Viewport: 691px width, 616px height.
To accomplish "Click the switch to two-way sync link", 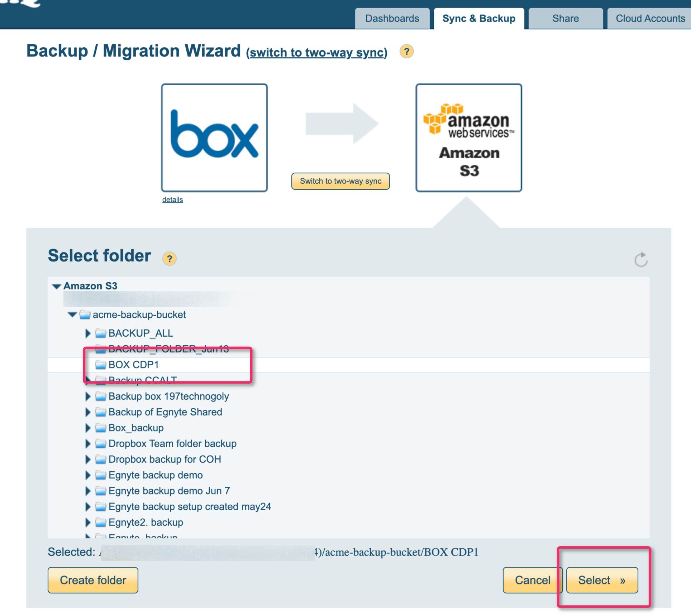I will coord(317,53).
